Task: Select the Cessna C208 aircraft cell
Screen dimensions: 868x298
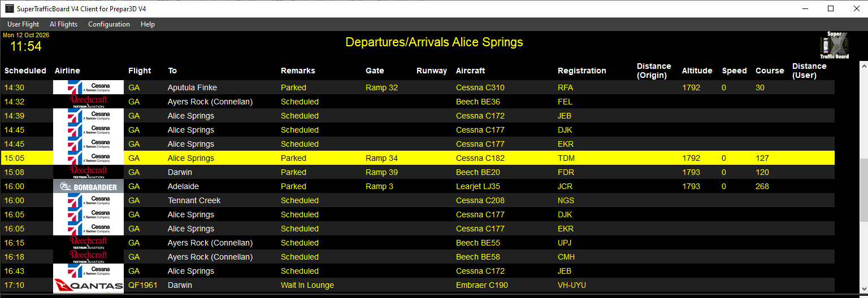Action: [x=480, y=200]
